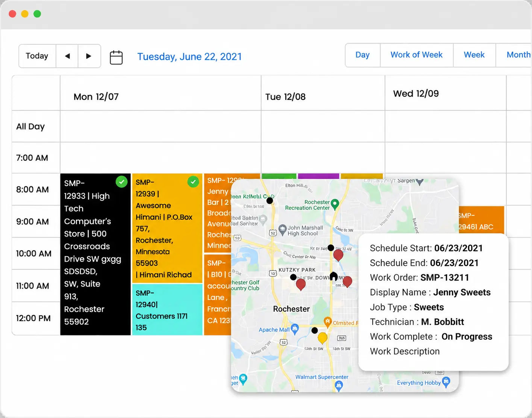Switch to the Day view tab

[362, 55]
